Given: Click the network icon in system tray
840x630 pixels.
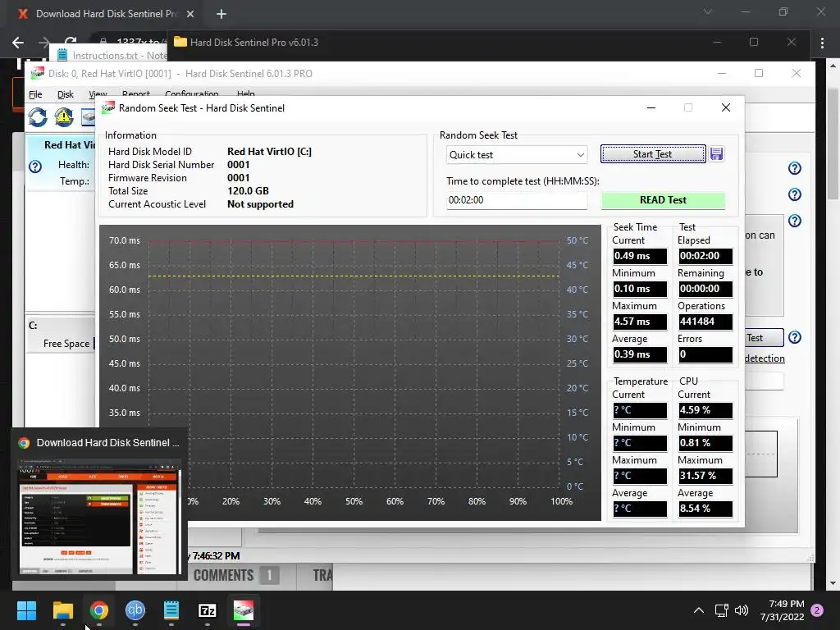Looking at the screenshot, I should click(721, 610).
